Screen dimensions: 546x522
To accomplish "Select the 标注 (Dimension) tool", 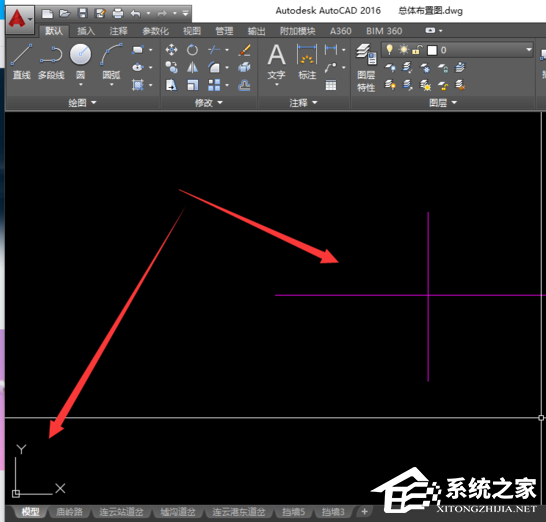I will point(307,62).
